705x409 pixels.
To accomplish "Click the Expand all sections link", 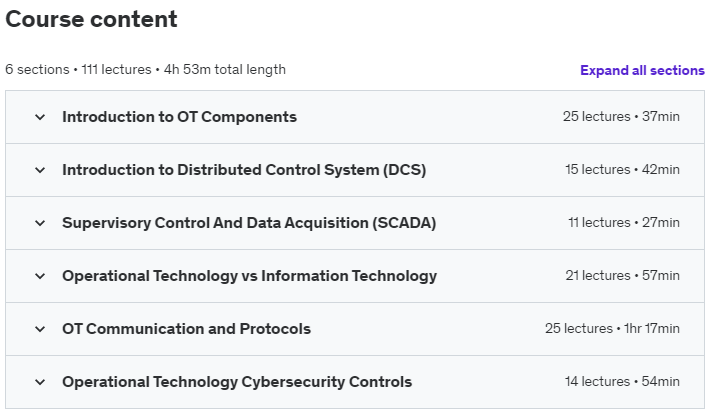I will click(x=642, y=70).
